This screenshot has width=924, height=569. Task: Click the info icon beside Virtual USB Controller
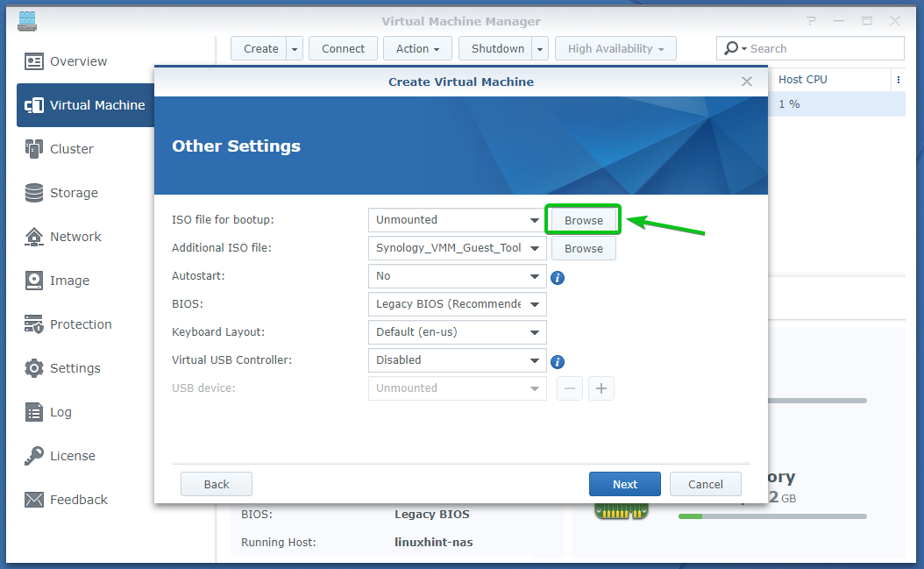[x=557, y=361]
